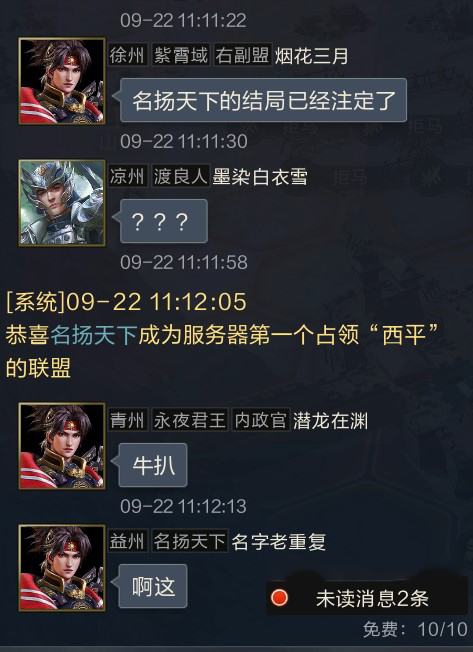The image size is (473, 652).
Task: Open 名字老重复's avatar portrait
Action: click(x=62, y=568)
